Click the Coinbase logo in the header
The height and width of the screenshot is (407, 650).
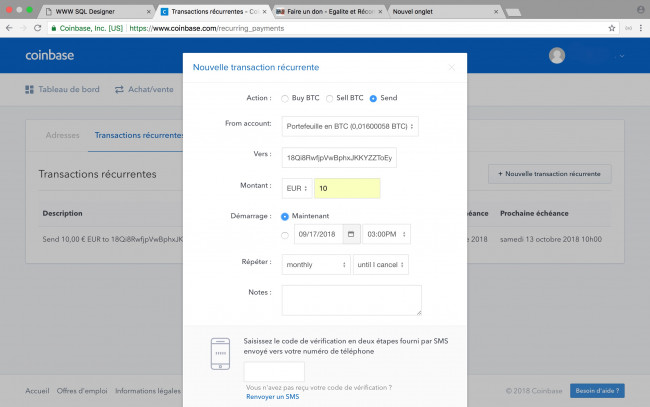50,55
